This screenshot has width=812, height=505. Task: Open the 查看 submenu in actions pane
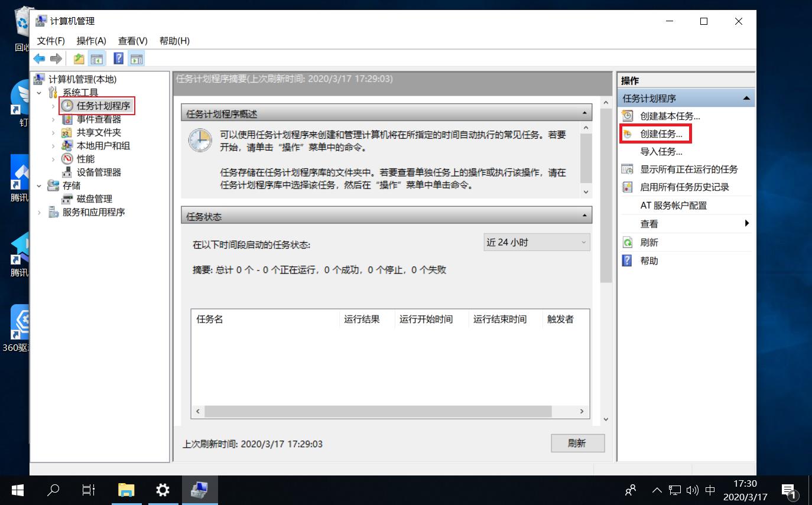(686, 224)
